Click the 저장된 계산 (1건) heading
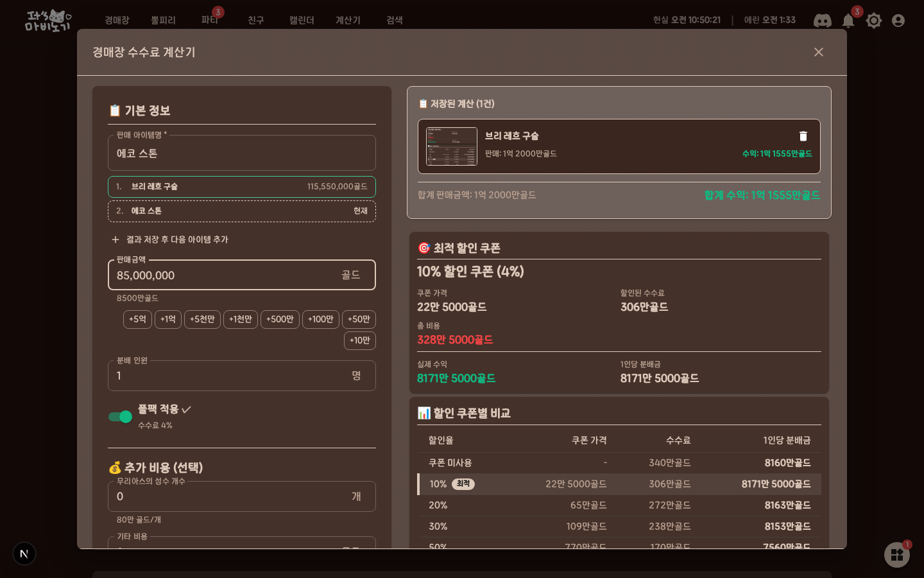Viewport: 924px width, 578px height. [456, 104]
